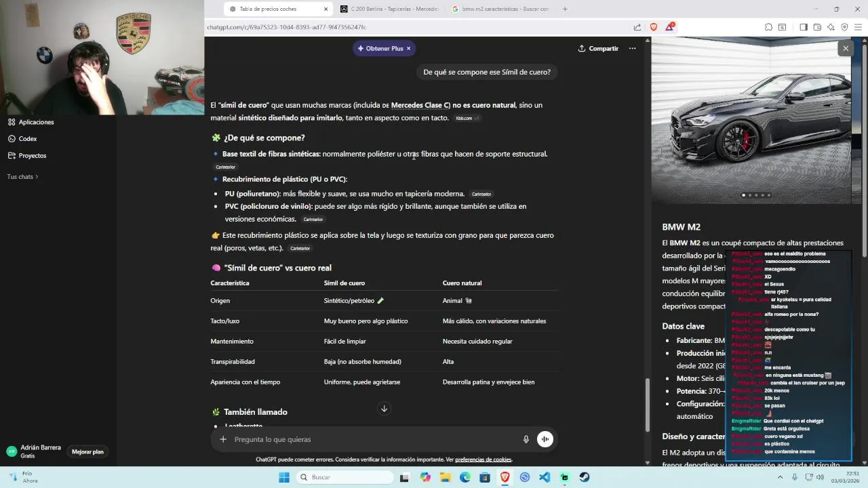
Task: Open the Brave VPN icon
Action: (844, 27)
